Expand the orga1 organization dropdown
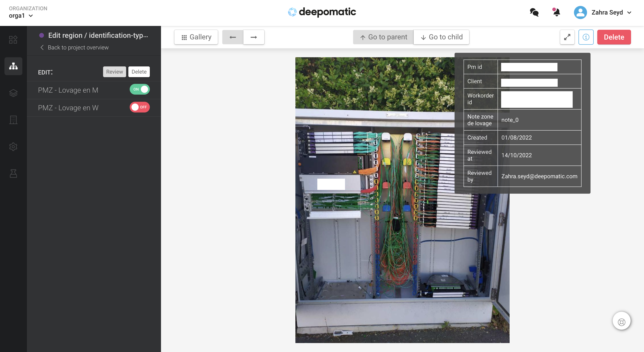The height and width of the screenshot is (352, 644). coord(21,16)
